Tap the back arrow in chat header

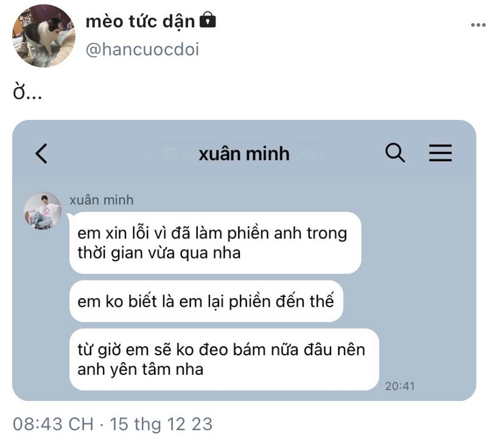click(41, 153)
